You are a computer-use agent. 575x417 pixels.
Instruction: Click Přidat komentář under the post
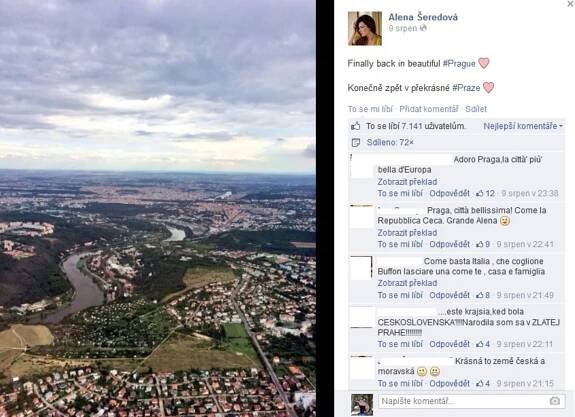point(429,109)
